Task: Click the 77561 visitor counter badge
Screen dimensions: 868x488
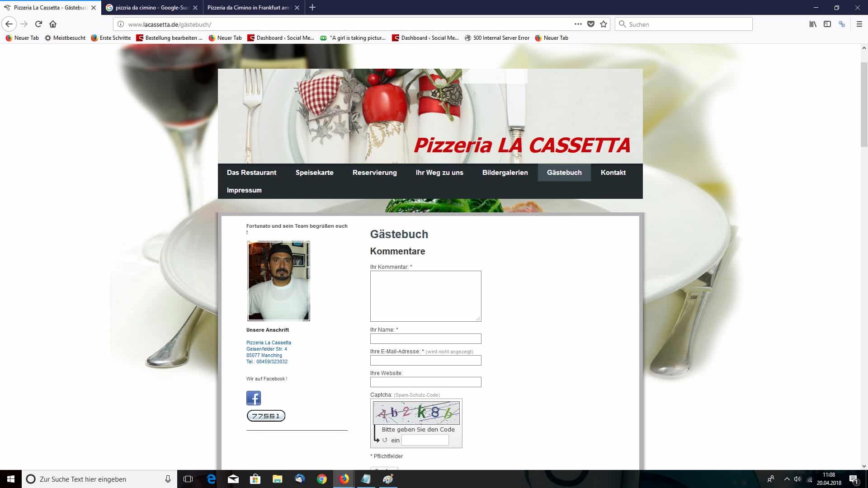Action: click(x=266, y=416)
